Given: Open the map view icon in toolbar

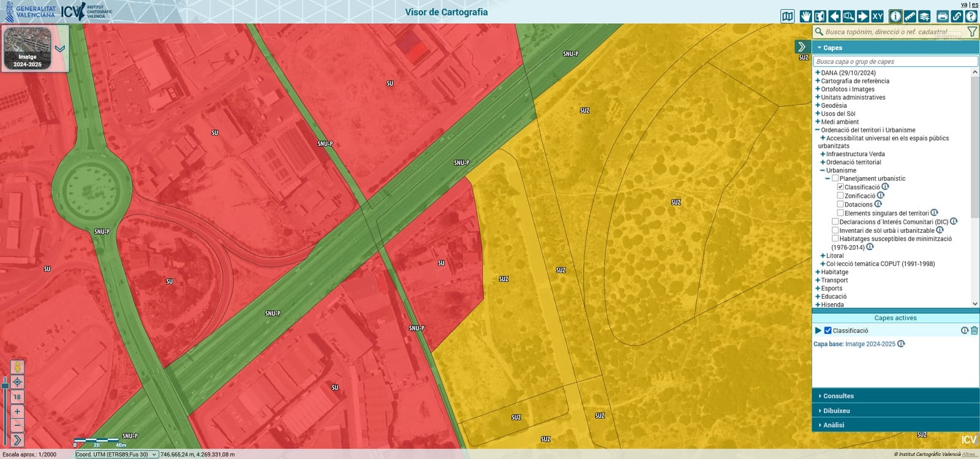Looking at the screenshot, I should click(788, 16).
